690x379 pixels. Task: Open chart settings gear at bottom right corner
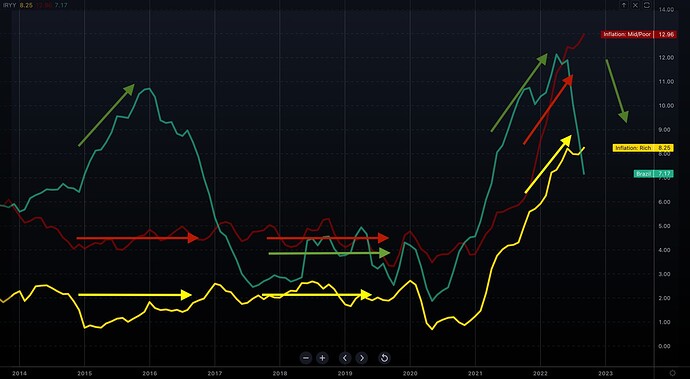click(672, 373)
